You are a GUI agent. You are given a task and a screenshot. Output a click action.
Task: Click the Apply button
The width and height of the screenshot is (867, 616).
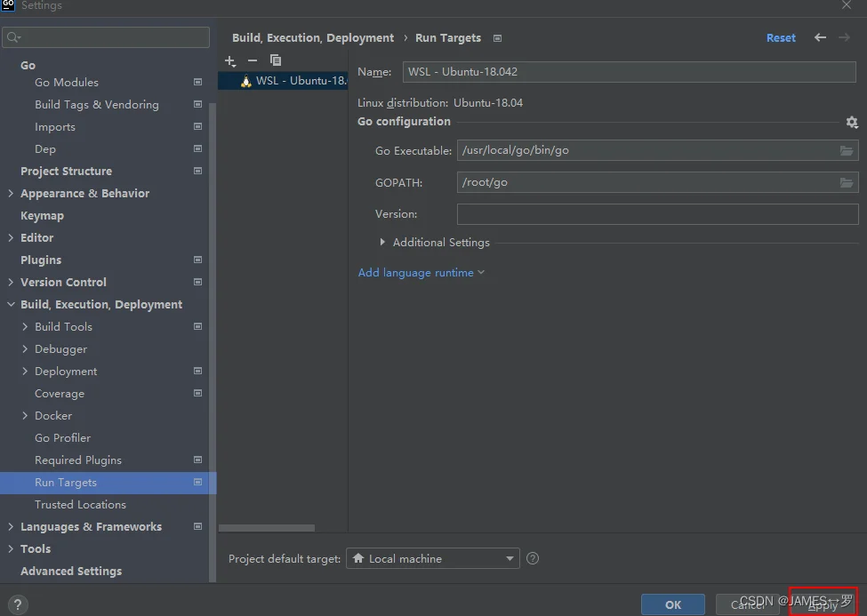(x=823, y=604)
